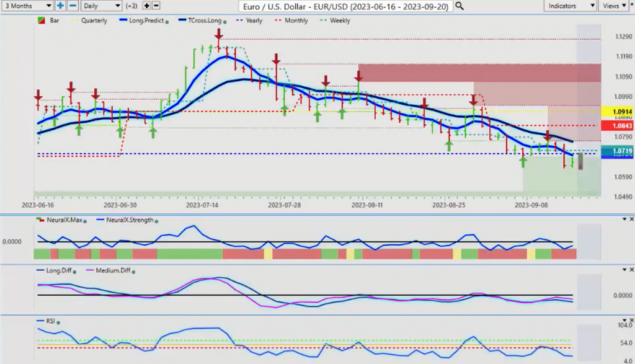The width and height of the screenshot is (635, 364).
Task: Click the blue plus zoom-in button
Action: point(60,6)
